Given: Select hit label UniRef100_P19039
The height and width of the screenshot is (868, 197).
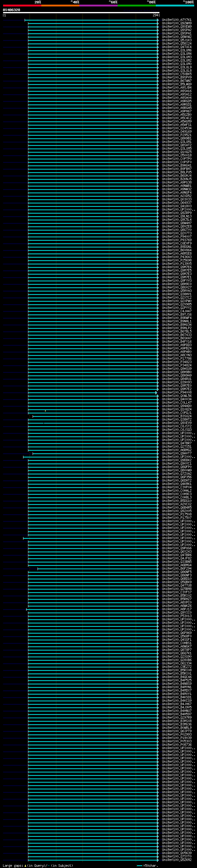Looking at the screenshot, I should coord(176,738).
